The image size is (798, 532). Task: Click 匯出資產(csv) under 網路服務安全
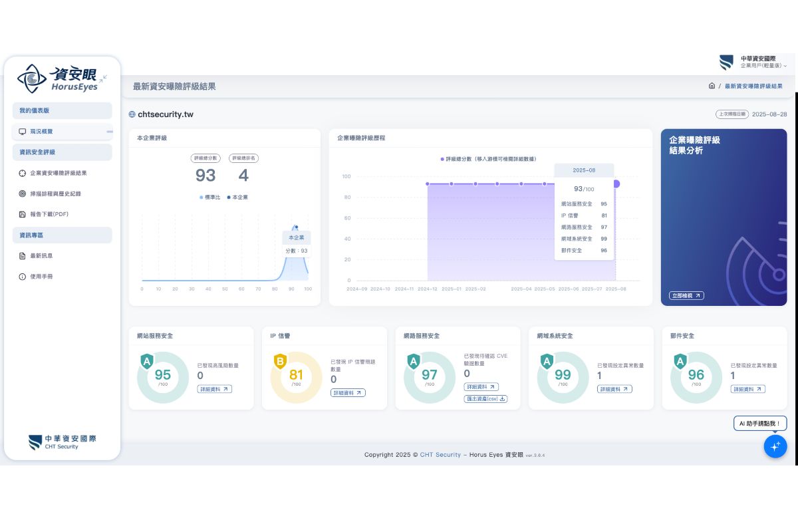click(x=485, y=399)
